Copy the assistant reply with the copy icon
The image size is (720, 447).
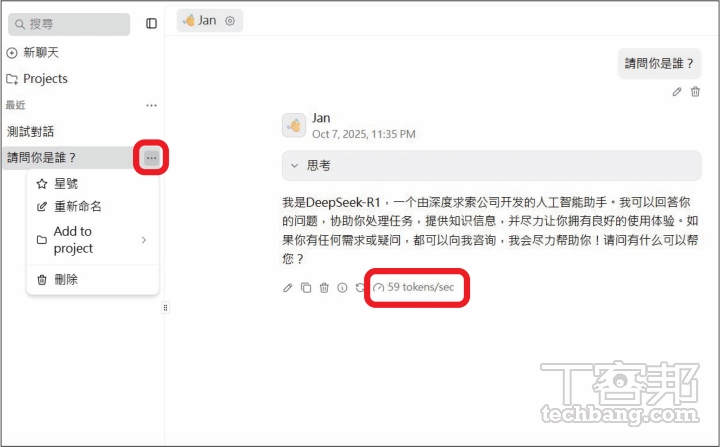(306, 288)
